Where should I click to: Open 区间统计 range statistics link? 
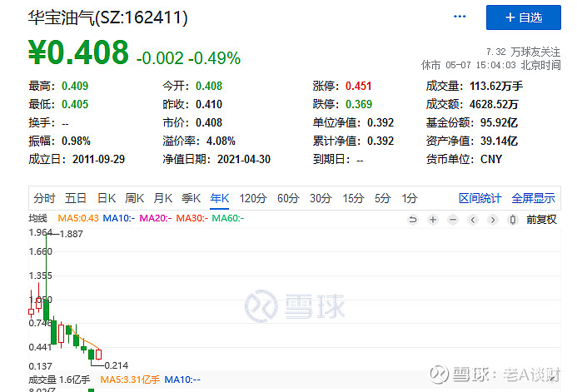(x=480, y=199)
